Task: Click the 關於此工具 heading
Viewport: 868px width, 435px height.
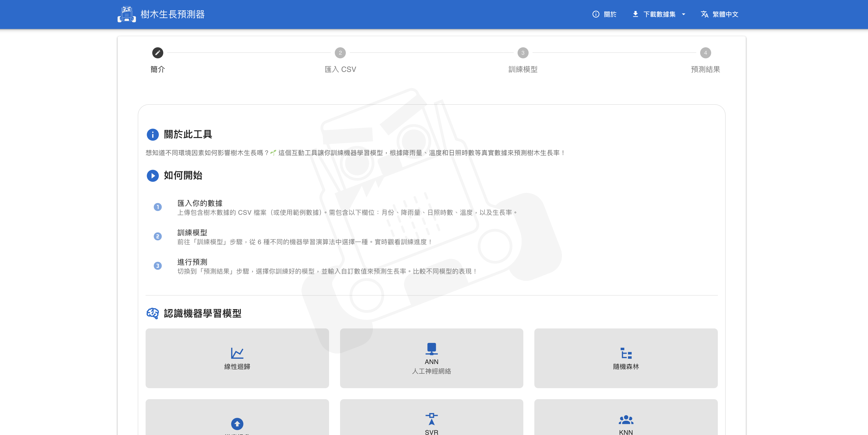Action: click(x=188, y=134)
